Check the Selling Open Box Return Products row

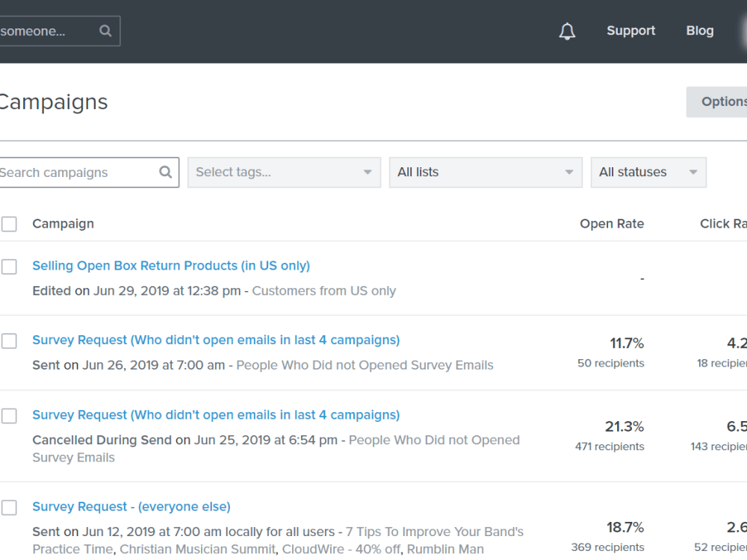click(x=9, y=267)
